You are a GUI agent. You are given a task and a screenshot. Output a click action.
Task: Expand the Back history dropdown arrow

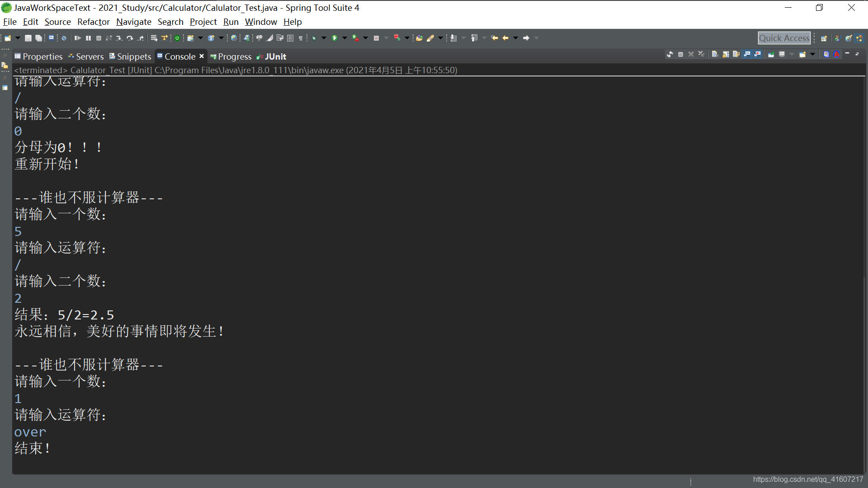515,38
